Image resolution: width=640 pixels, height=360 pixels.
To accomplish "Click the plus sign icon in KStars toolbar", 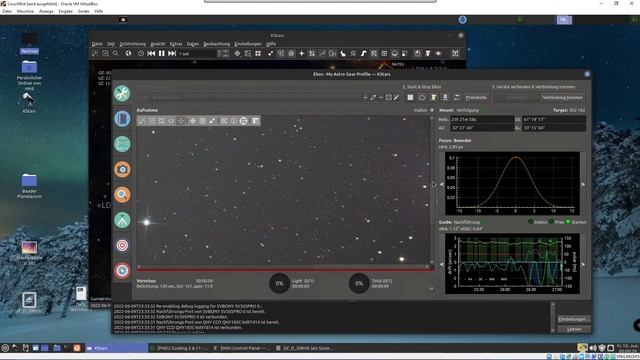I will (x=302, y=53).
